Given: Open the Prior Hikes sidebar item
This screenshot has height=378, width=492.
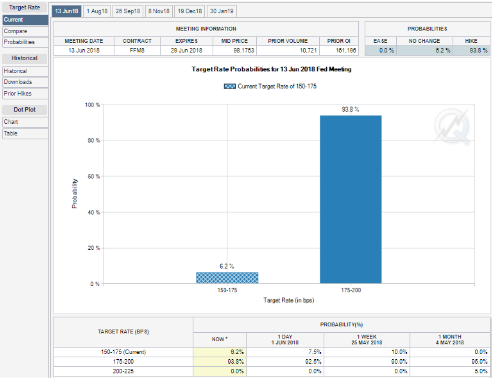Looking at the screenshot, I should (x=25, y=93).
